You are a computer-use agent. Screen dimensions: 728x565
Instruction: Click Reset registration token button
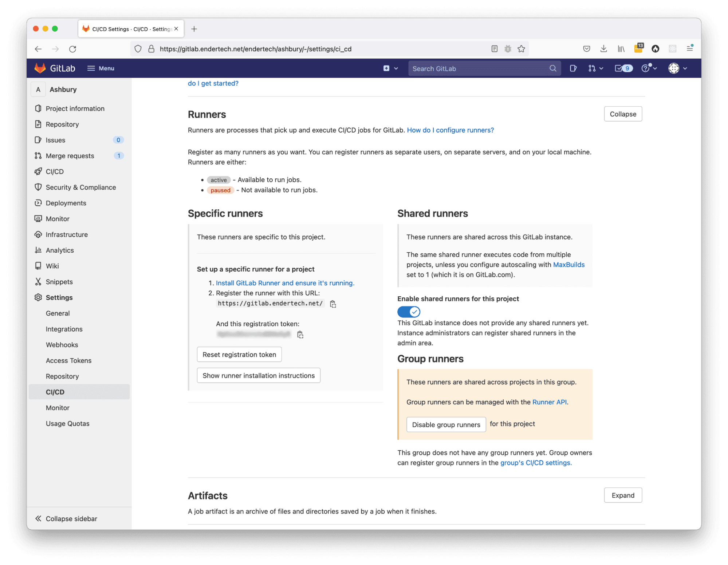(x=239, y=355)
